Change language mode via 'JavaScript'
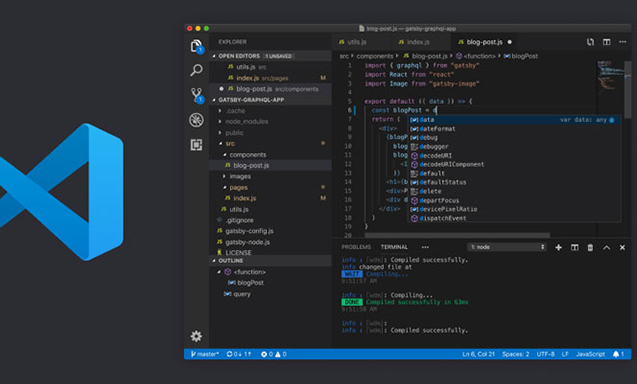 (x=590, y=354)
